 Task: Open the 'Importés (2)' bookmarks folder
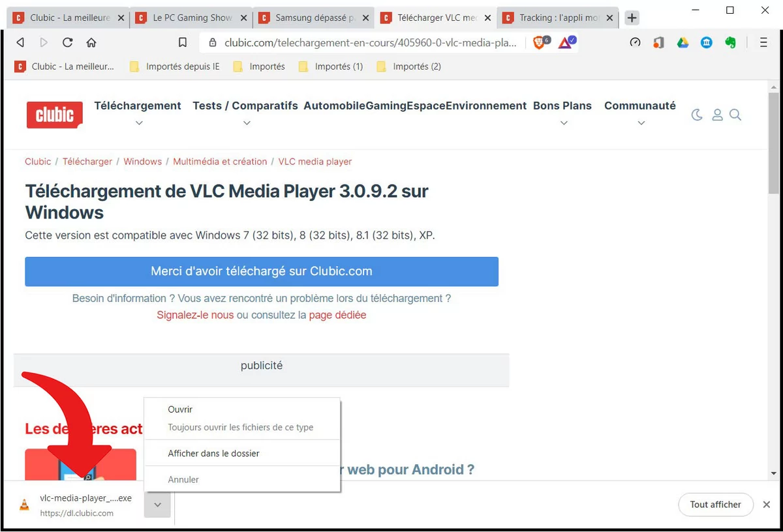click(x=409, y=66)
